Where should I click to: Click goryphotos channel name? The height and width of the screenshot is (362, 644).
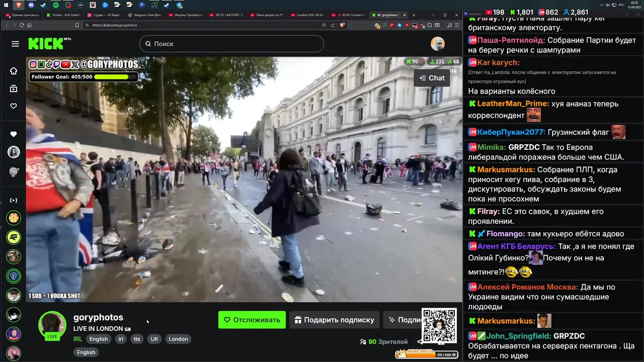98,317
